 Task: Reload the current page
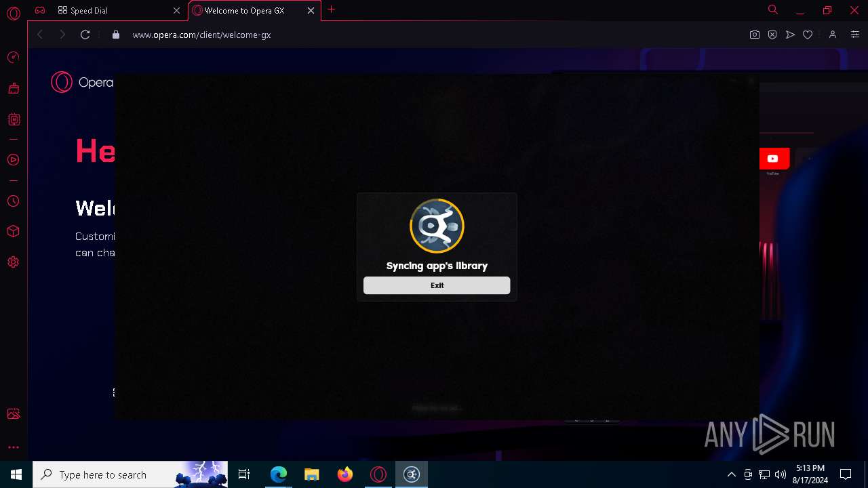[x=85, y=35]
